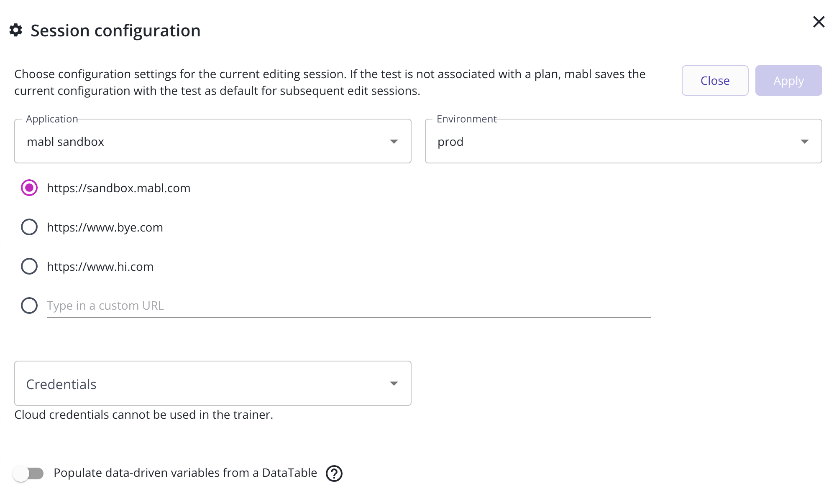Click the https://www.bye.com URL text
The height and width of the screenshot is (504, 834).
[x=105, y=227]
